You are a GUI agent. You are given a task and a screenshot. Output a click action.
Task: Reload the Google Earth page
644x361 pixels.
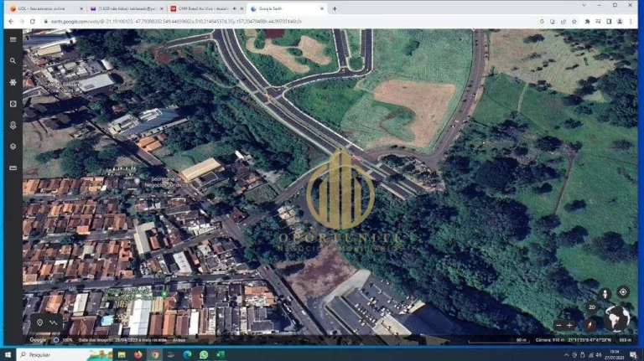33,21
